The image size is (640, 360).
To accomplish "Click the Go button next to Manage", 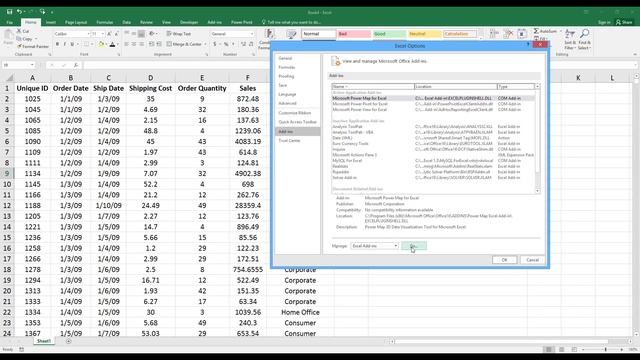I will [x=414, y=246].
